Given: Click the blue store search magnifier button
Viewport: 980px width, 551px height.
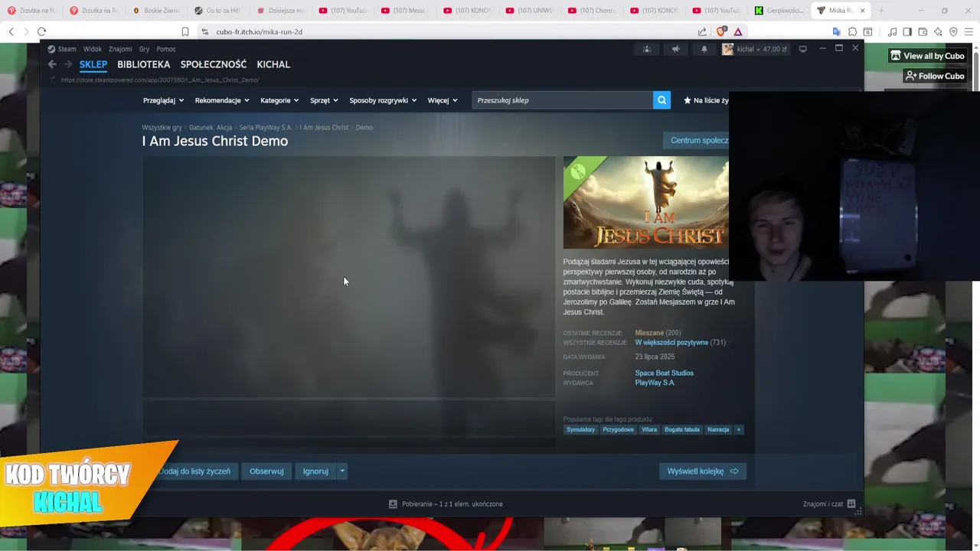Looking at the screenshot, I should [x=661, y=100].
